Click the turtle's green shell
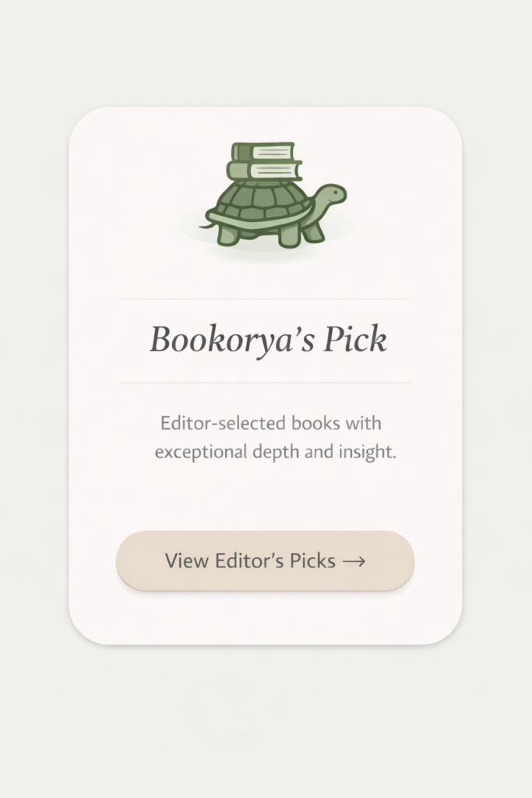 point(260,203)
